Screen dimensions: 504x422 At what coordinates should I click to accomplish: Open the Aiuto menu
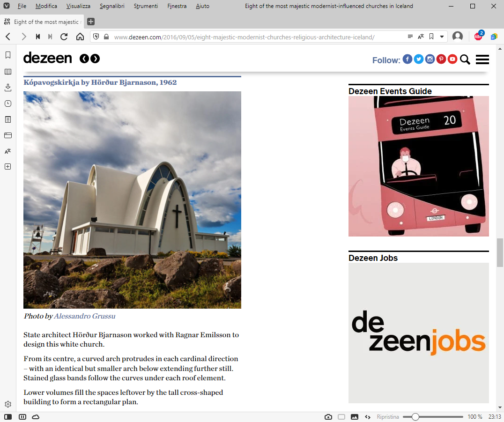(202, 6)
